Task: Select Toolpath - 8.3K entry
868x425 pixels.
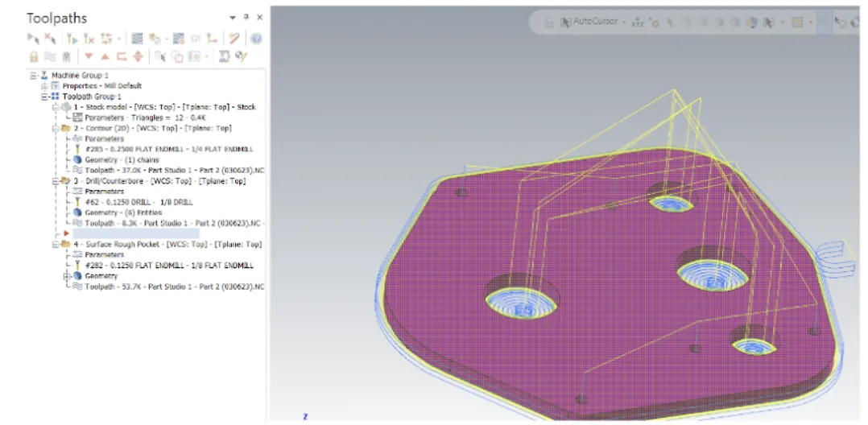Action: [x=175, y=223]
